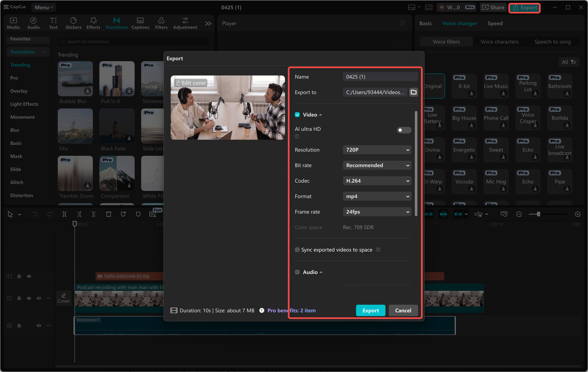Image resolution: width=588 pixels, height=372 pixels.
Task: Lock the text track with its padlock icon
Action: pyautogui.click(x=19, y=276)
